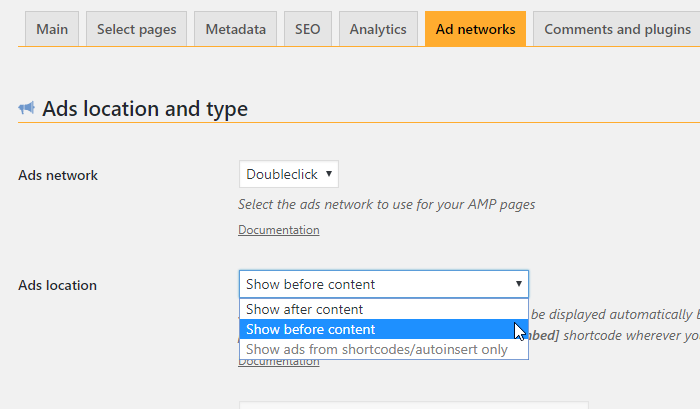The width and height of the screenshot is (700, 409).
Task: Open Comments and plugins tab
Action: tap(617, 29)
